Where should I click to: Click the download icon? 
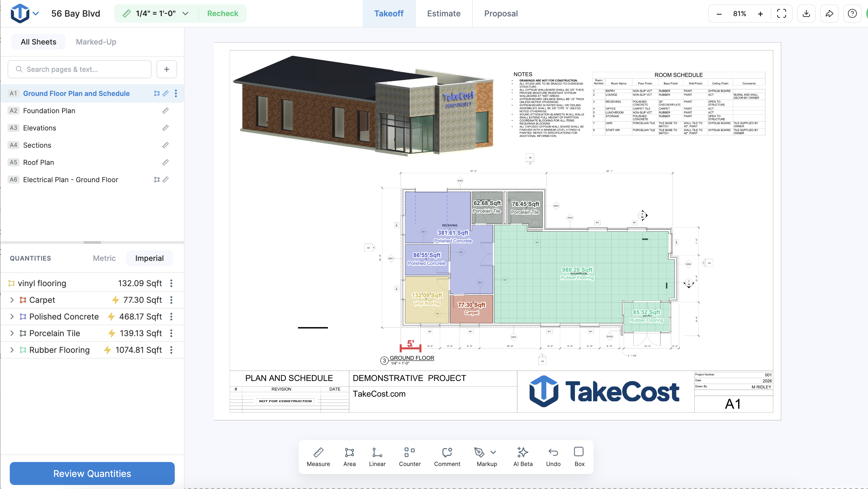806,14
